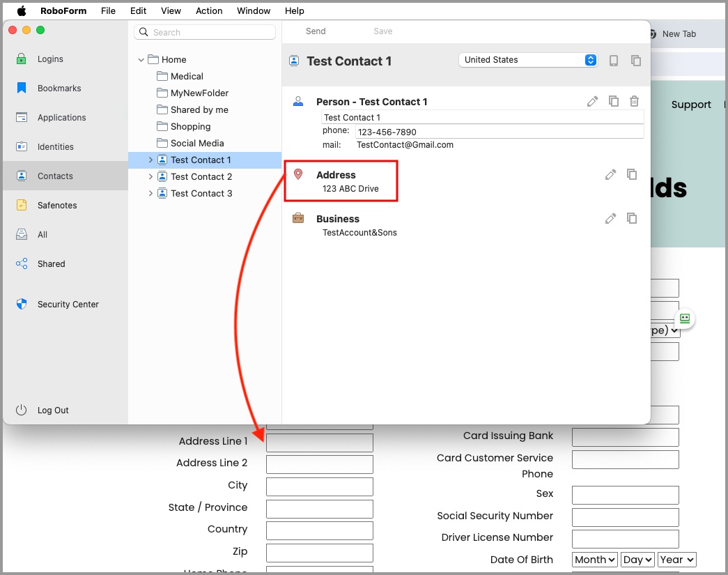Copy the Business section

[632, 218]
